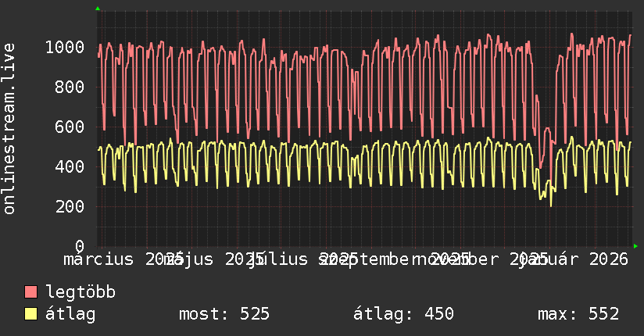Click the pink legtöbb legend swatch

[x=30, y=291]
